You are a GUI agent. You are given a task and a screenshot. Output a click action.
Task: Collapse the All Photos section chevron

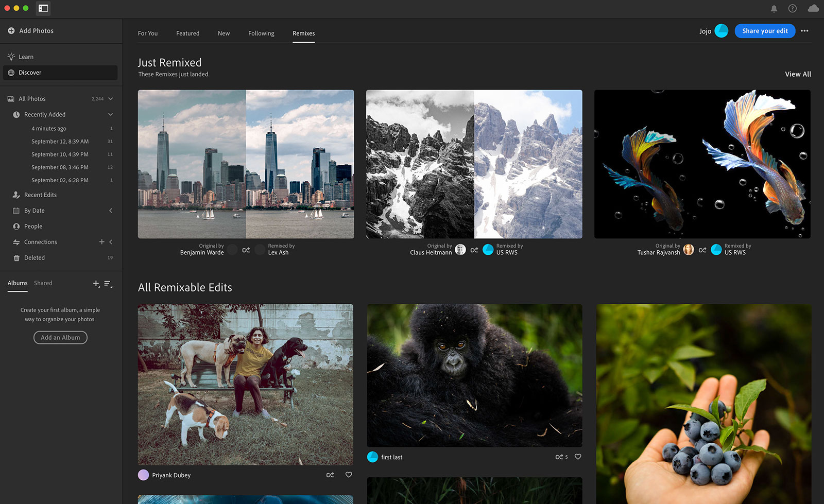point(111,99)
